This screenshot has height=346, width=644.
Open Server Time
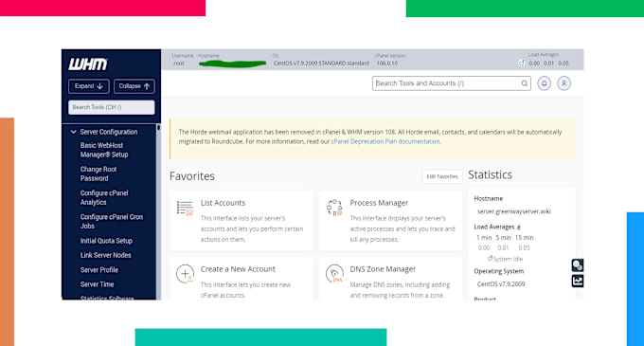(98, 284)
